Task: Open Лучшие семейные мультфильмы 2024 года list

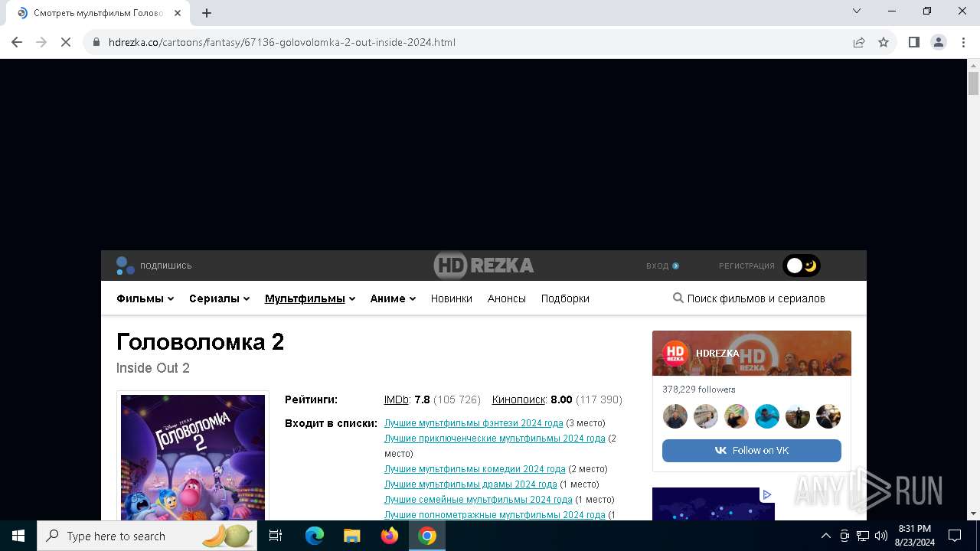Action: pos(478,499)
